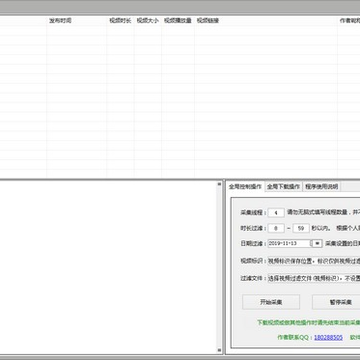The width and height of the screenshot is (360, 360).
Task: Click the 视频播放量 column header
Action: pyautogui.click(x=178, y=21)
